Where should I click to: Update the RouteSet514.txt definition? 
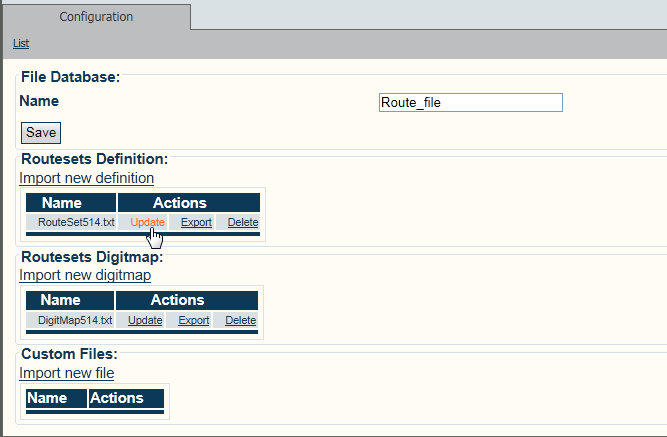point(147,222)
